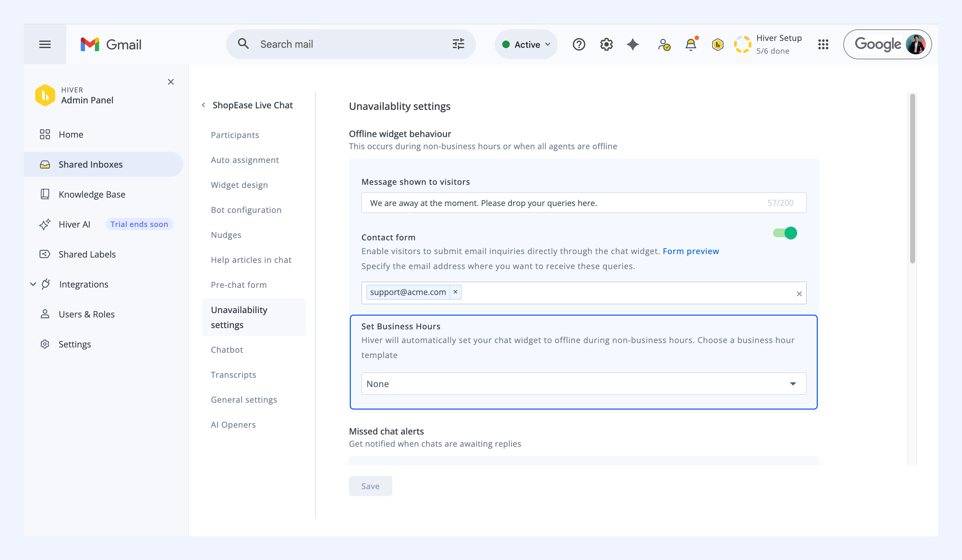The height and width of the screenshot is (560, 962).
Task: Open Bot configuration tab
Action: coord(246,210)
